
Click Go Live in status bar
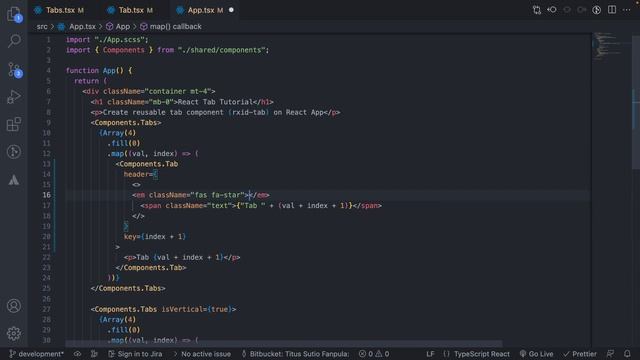pyautogui.click(x=536, y=354)
